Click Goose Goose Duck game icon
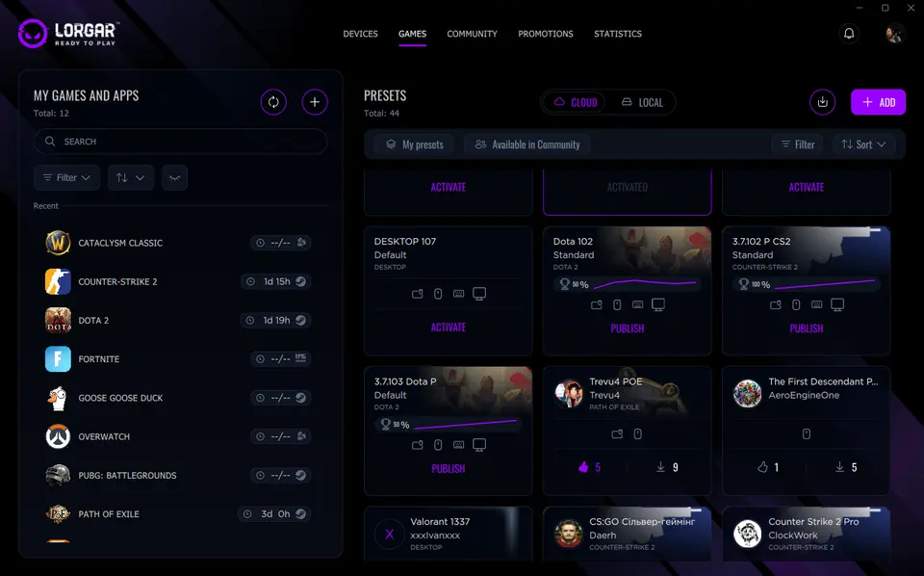 pyautogui.click(x=58, y=398)
